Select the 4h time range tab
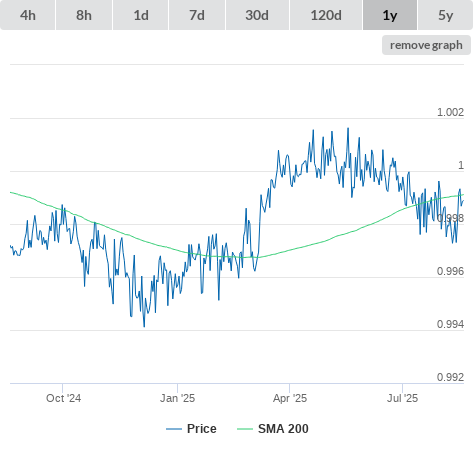 [28, 15]
